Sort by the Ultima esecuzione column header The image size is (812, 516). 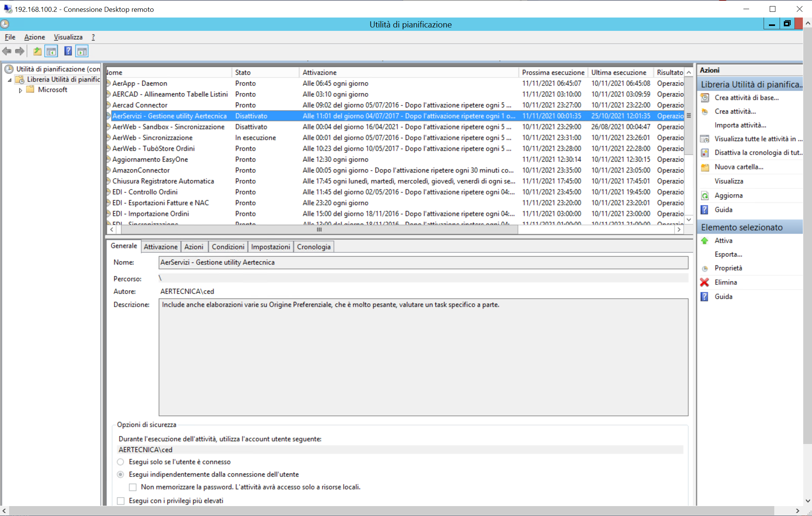click(x=620, y=72)
